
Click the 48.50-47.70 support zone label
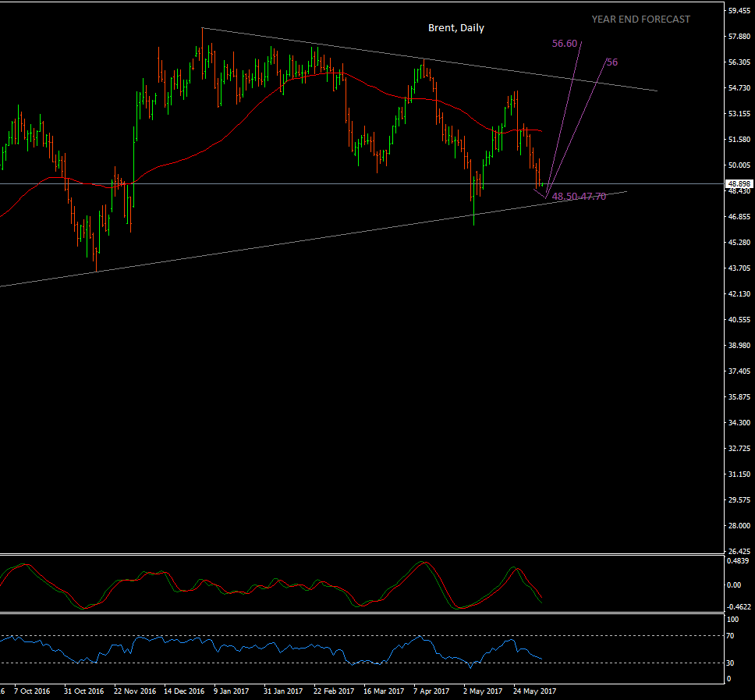579,197
